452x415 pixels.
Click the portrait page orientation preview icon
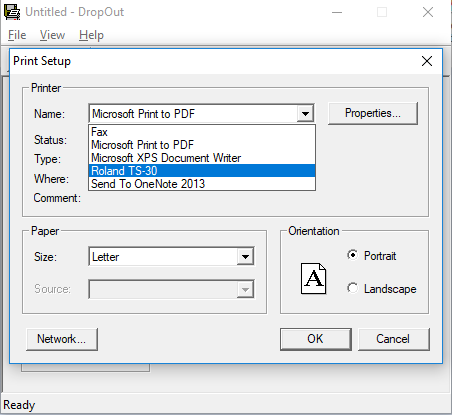[313, 278]
